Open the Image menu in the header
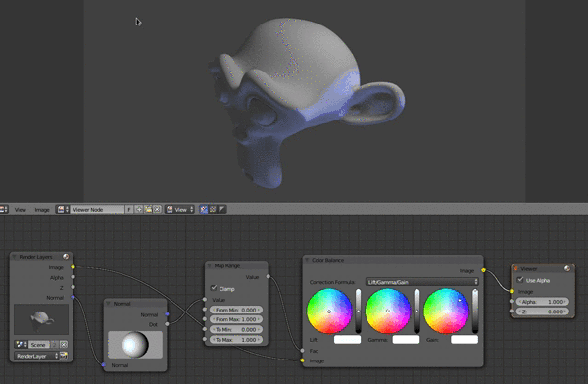 (42, 210)
